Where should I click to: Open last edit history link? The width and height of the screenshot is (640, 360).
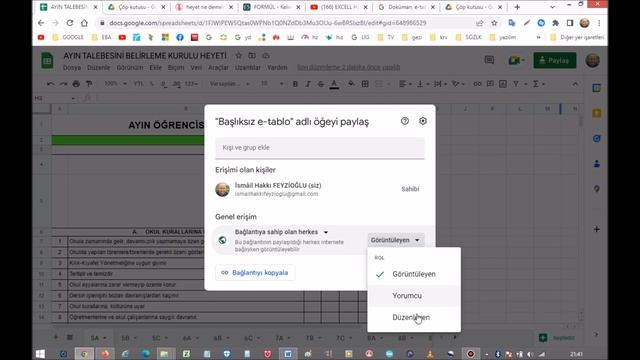pos(349,67)
